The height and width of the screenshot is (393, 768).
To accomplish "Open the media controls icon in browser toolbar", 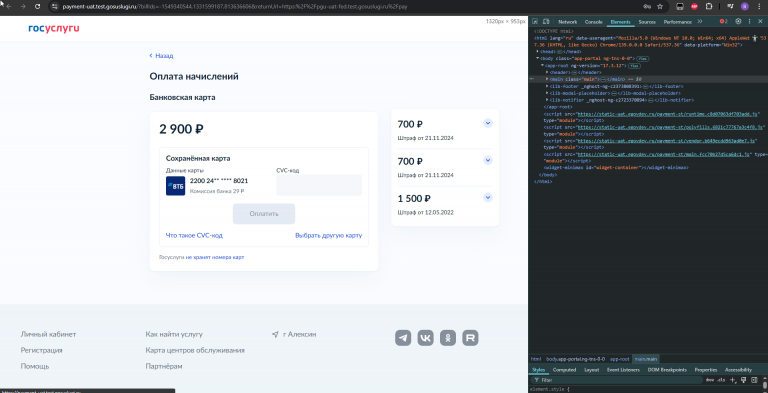I will coord(730,6).
